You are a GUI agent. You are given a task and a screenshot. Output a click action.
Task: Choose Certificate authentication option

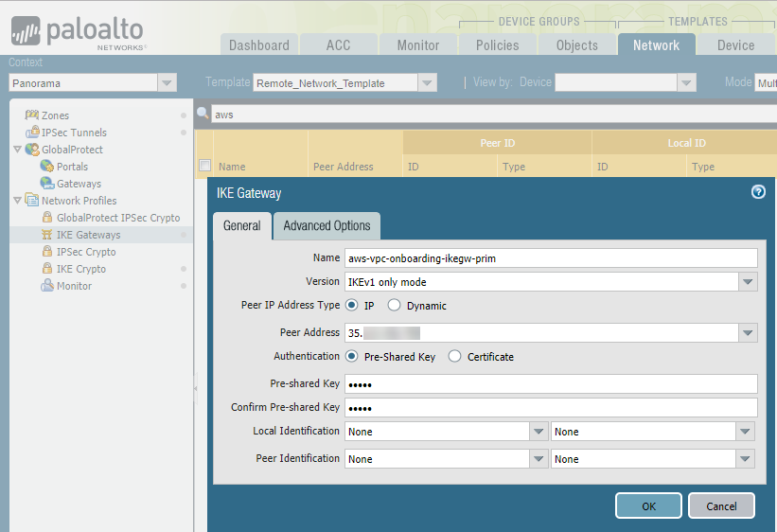455,357
